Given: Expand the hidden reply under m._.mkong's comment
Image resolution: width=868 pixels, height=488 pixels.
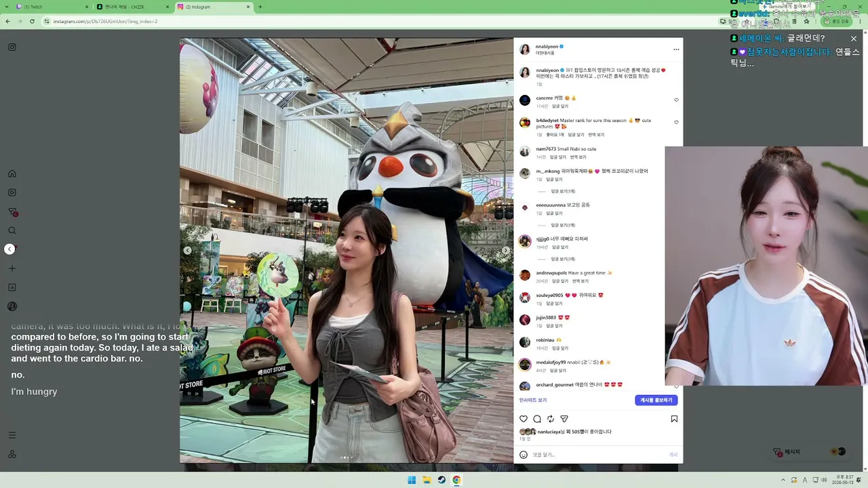Looking at the screenshot, I should click(563, 191).
